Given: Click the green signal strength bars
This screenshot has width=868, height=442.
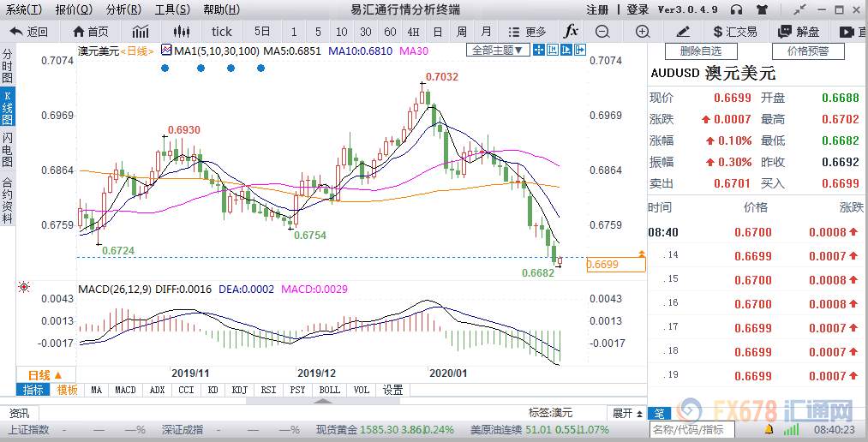Looking at the screenshot, I should (792, 429).
